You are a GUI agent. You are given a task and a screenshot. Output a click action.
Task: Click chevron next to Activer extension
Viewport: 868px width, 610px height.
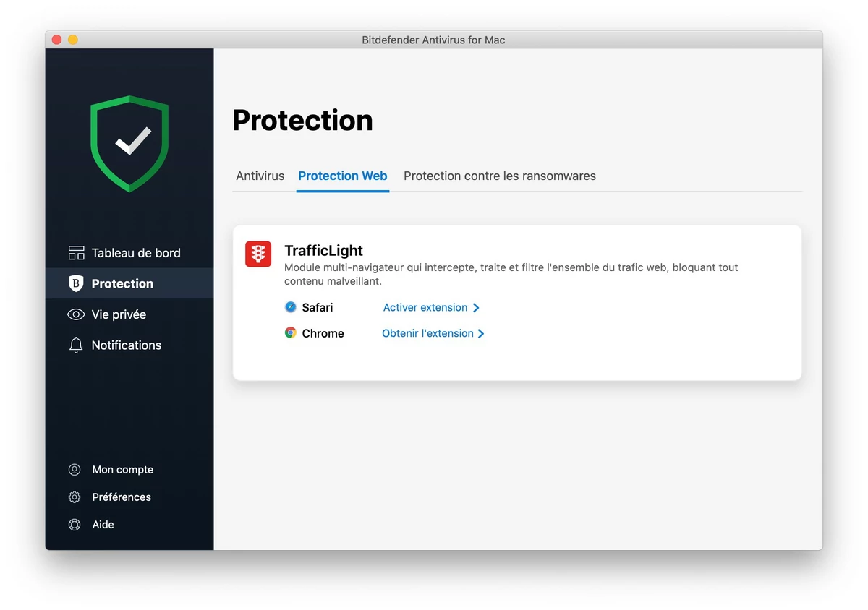pos(476,308)
